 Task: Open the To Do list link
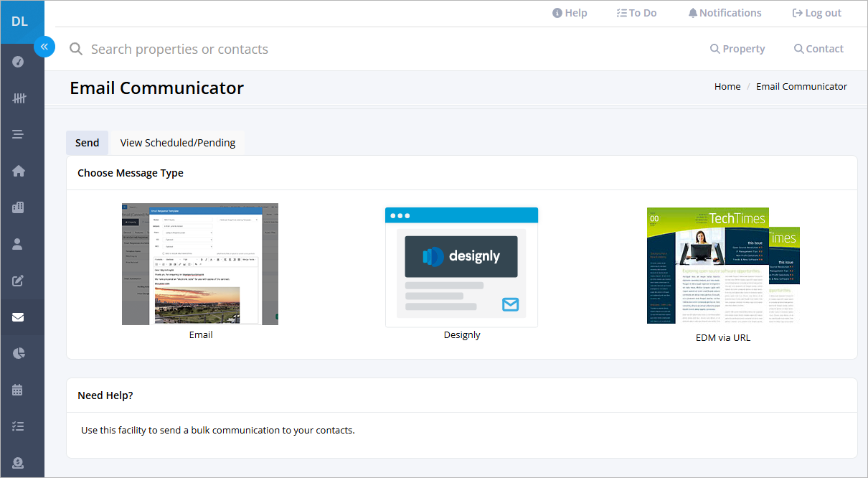coord(636,13)
